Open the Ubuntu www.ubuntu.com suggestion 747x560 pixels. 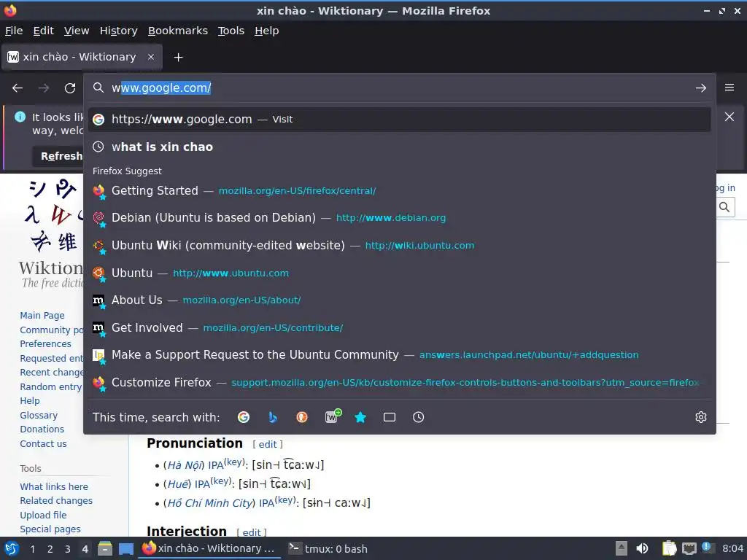click(399, 273)
